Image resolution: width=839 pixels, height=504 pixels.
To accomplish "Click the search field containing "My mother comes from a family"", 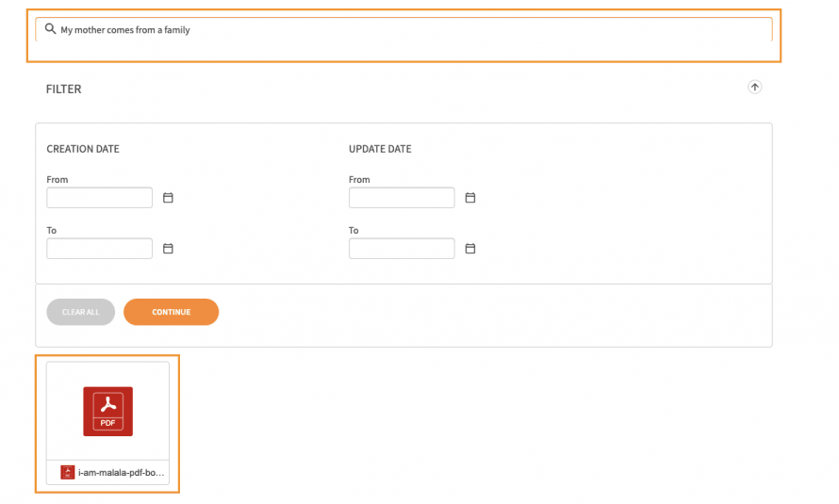I will tap(405, 30).
